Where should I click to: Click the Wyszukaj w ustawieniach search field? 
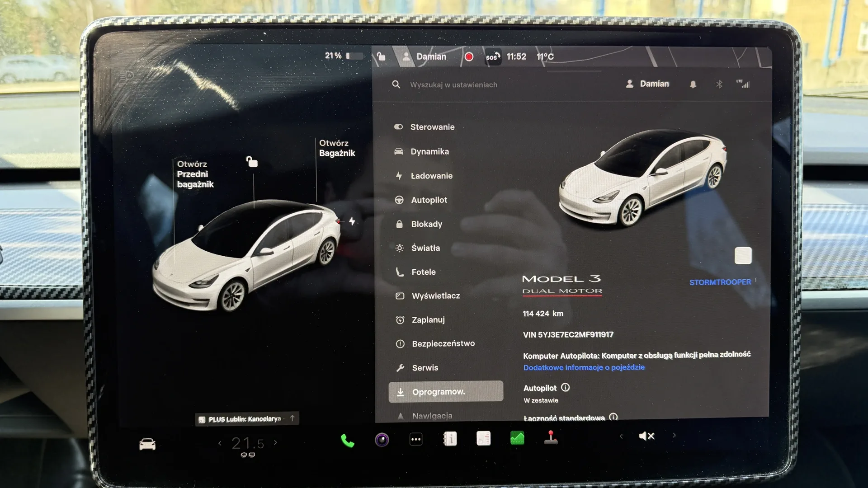[x=452, y=84]
